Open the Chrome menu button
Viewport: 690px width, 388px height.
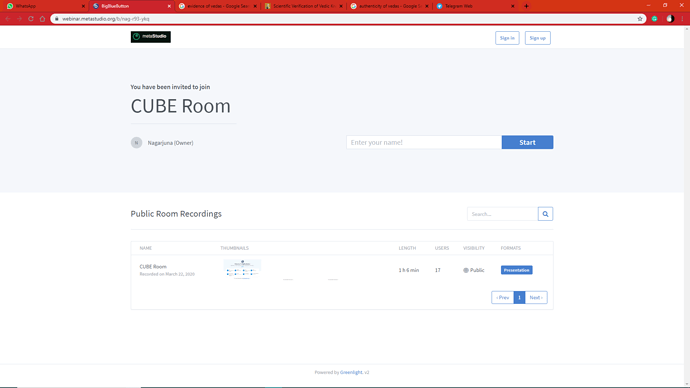tap(683, 19)
